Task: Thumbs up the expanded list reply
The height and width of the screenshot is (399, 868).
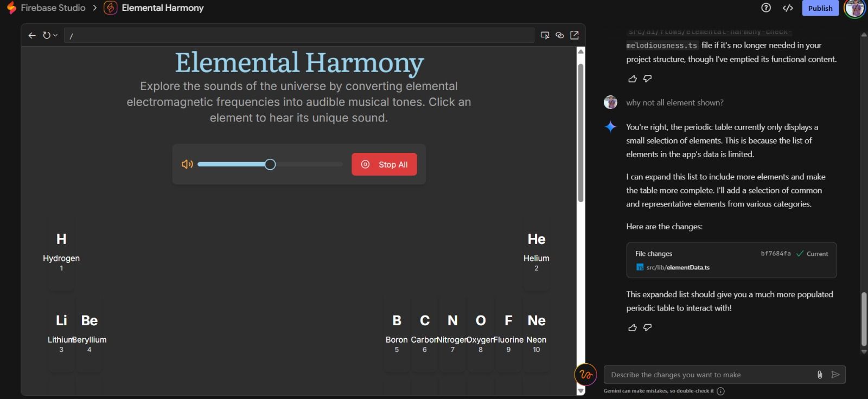Action: coord(632,327)
